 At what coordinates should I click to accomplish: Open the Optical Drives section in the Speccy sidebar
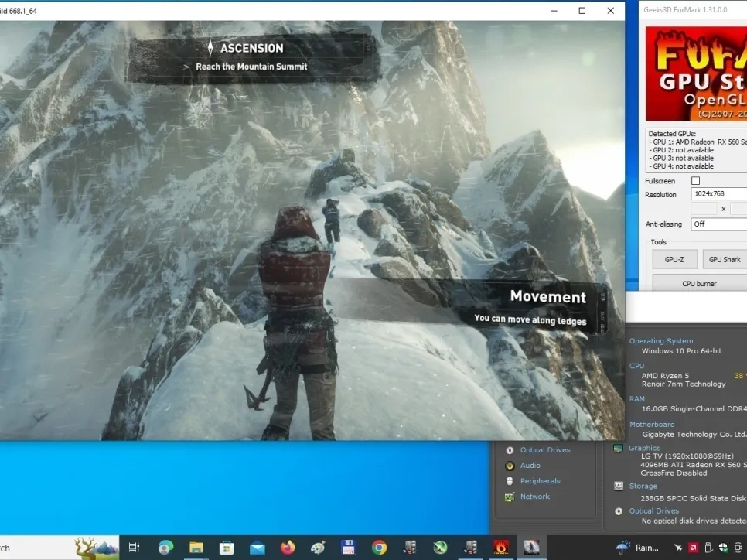pyautogui.click(x=545, y=450)
